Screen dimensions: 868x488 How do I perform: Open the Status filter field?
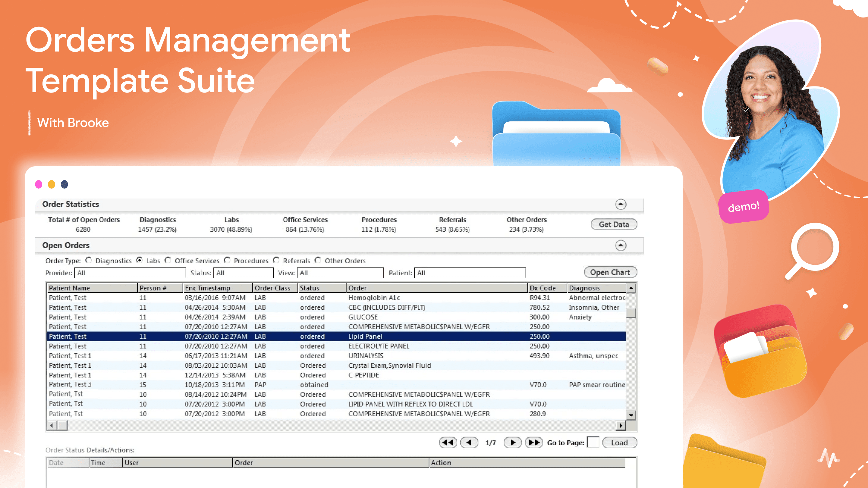(x=244, y=273)
